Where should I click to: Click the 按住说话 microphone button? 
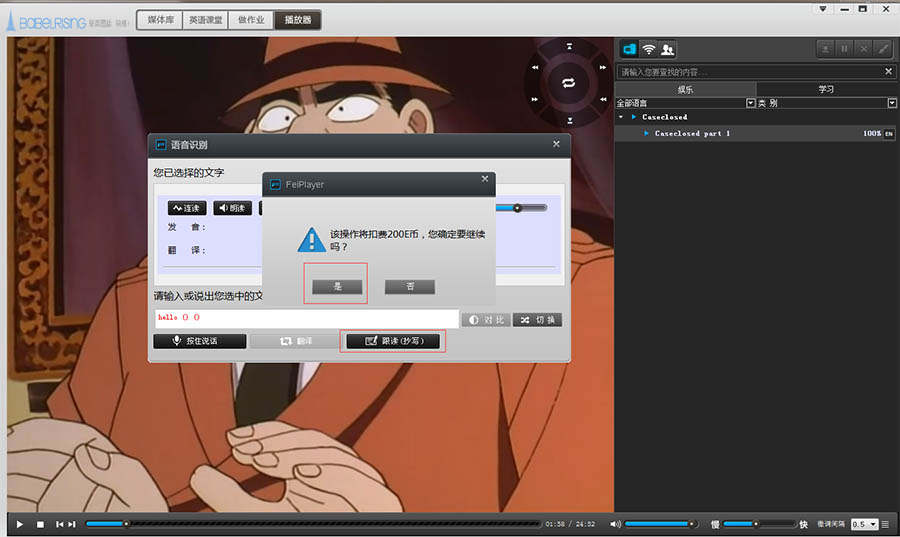tap(200, 341)
